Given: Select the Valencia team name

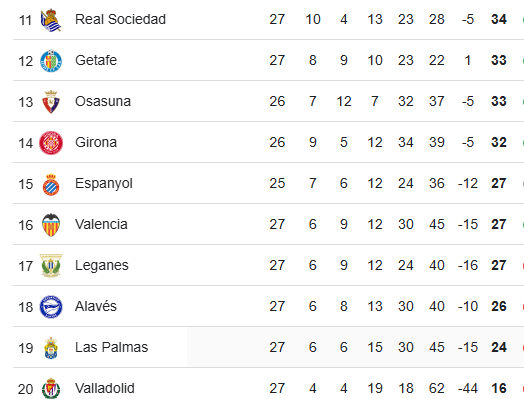Looking at the screenshot, I should [101, 224].
